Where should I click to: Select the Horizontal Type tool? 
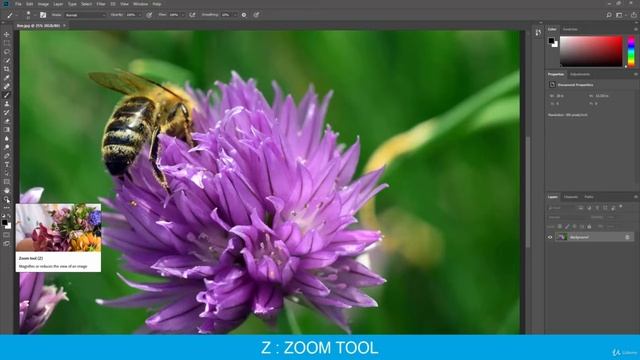point(7,164)
